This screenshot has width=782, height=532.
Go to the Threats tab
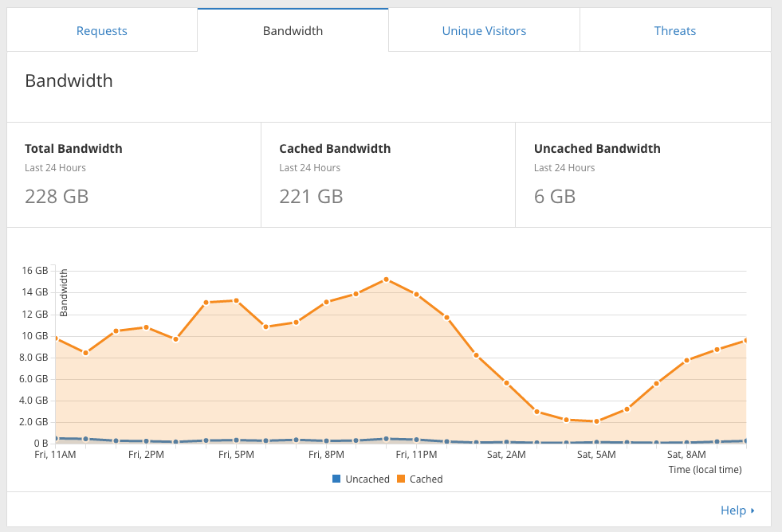click(674, 31)
